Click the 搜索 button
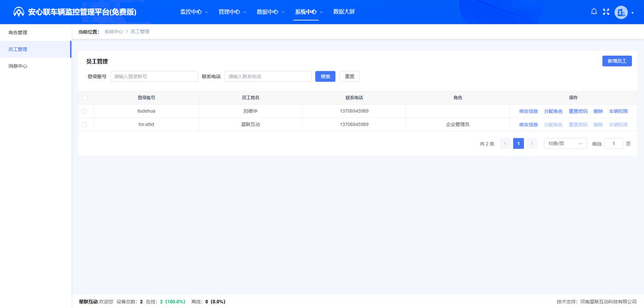The width and height of the screenshot is (644, 308). click(x=325, y=76)
